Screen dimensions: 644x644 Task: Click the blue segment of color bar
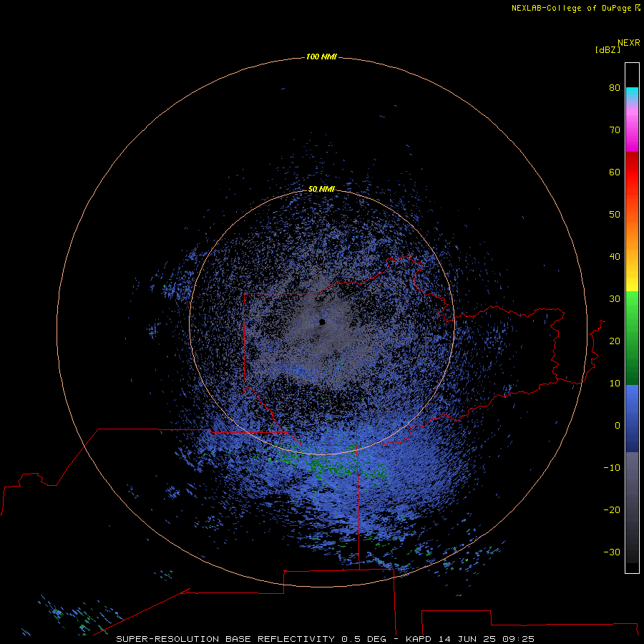point(632,419)
